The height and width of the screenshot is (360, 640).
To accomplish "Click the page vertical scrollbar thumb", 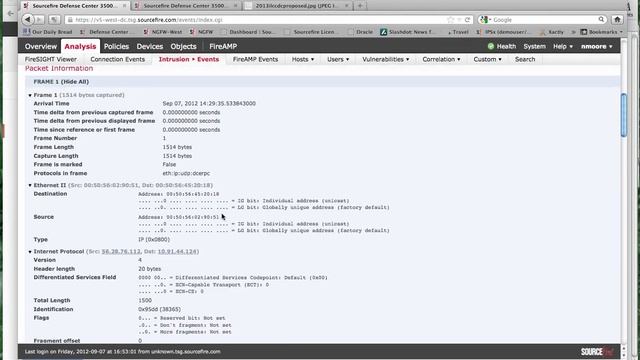I will (x=623, y=115).
